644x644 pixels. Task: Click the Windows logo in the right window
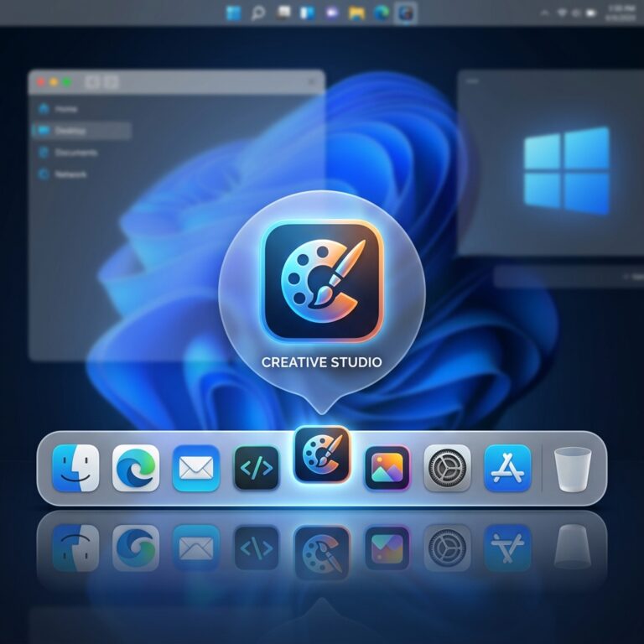pos(567,171)
